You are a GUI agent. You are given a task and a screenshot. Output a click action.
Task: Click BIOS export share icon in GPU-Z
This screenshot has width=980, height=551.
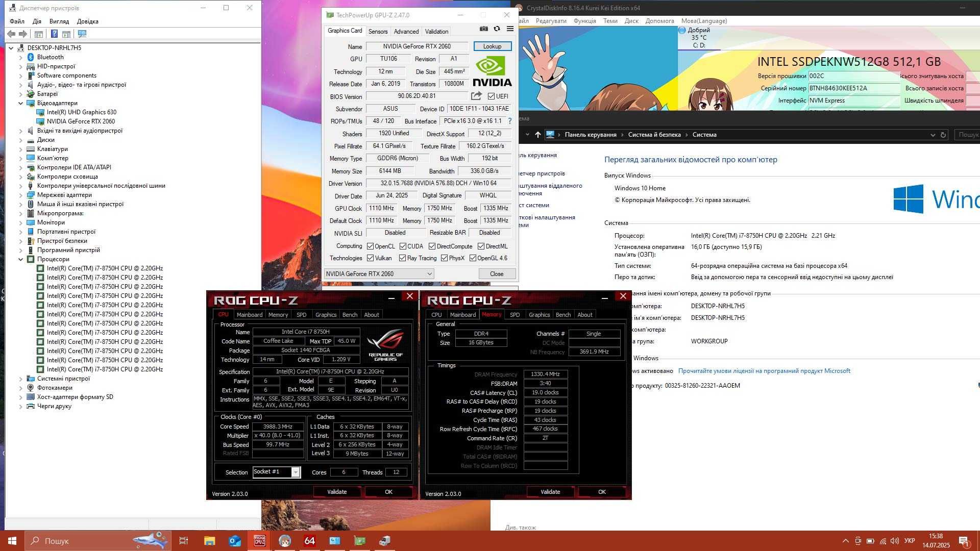coord(476,96)
